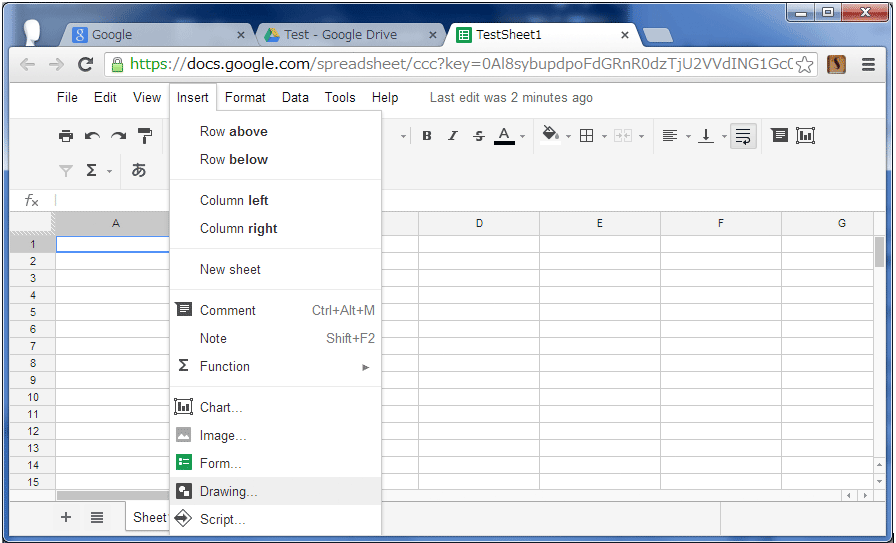Click the Borders grid icon

point(586,136)
